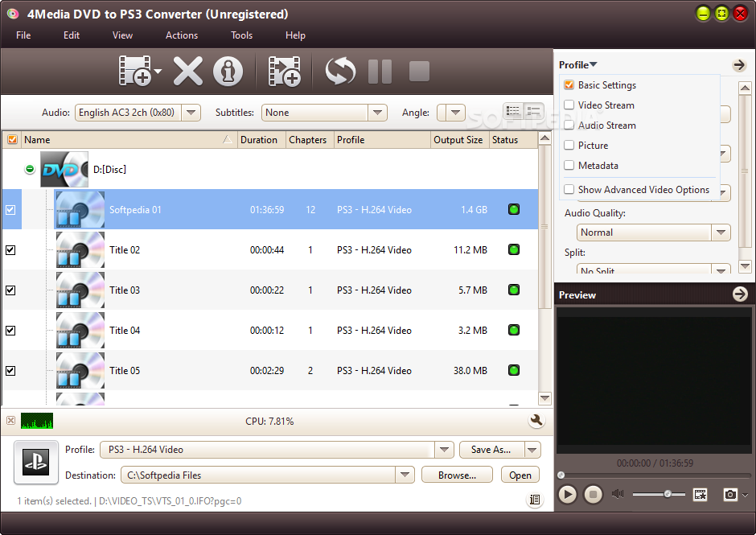Open the file information (i) icon

228,71
